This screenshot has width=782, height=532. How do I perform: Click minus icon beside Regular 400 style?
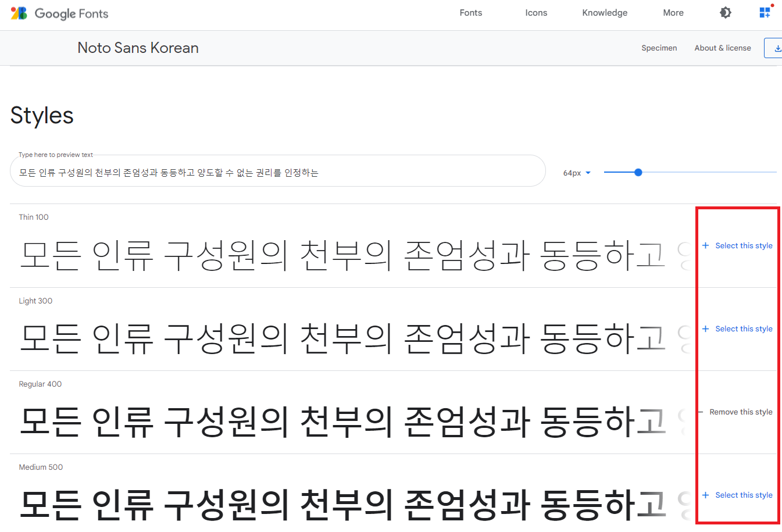(x=701, y=412)
